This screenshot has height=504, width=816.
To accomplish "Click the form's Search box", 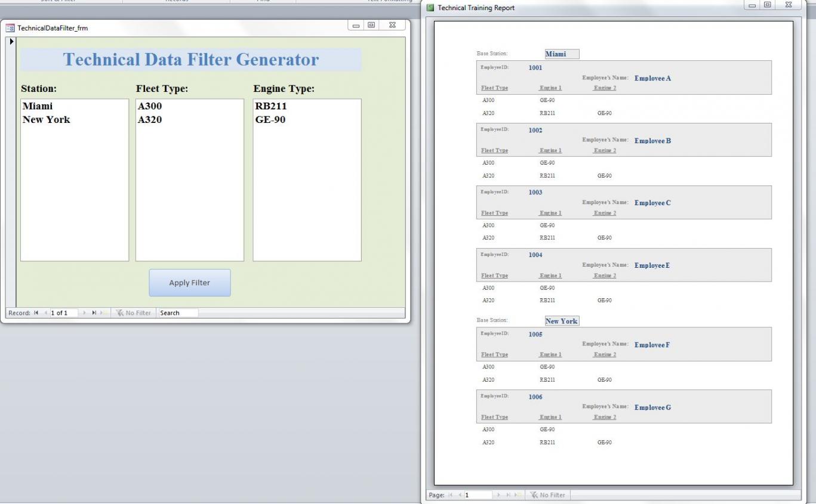I will click(178, 313).
